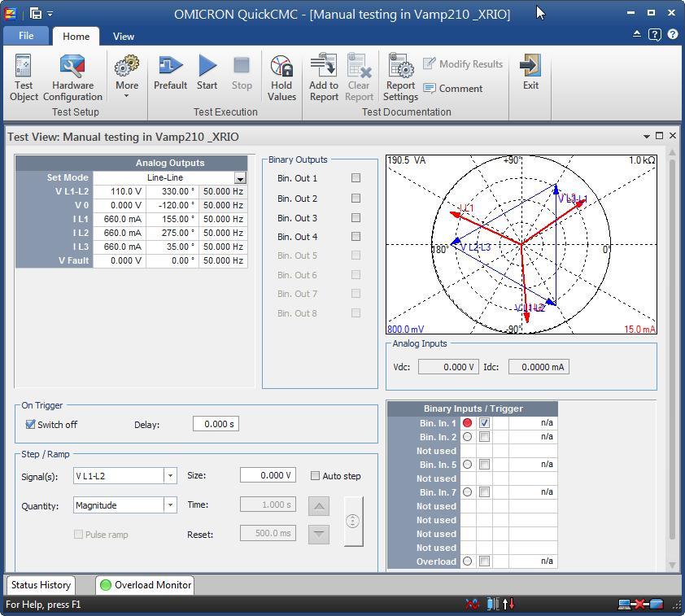Start the test with the Start icon

pos(207,72)
